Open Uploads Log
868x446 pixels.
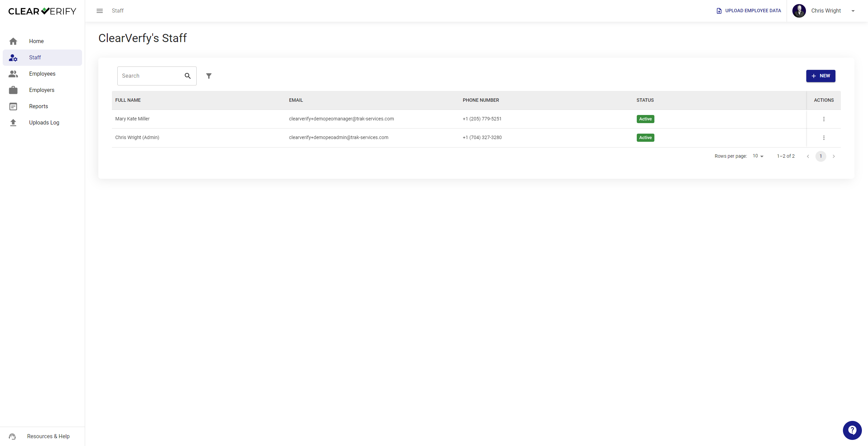coord(42,123)
